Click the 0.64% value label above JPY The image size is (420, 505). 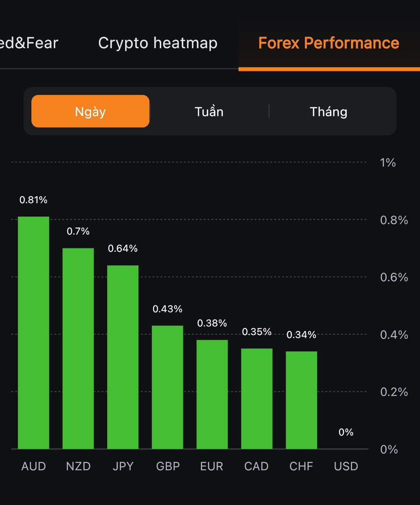[x=123, y=249]
